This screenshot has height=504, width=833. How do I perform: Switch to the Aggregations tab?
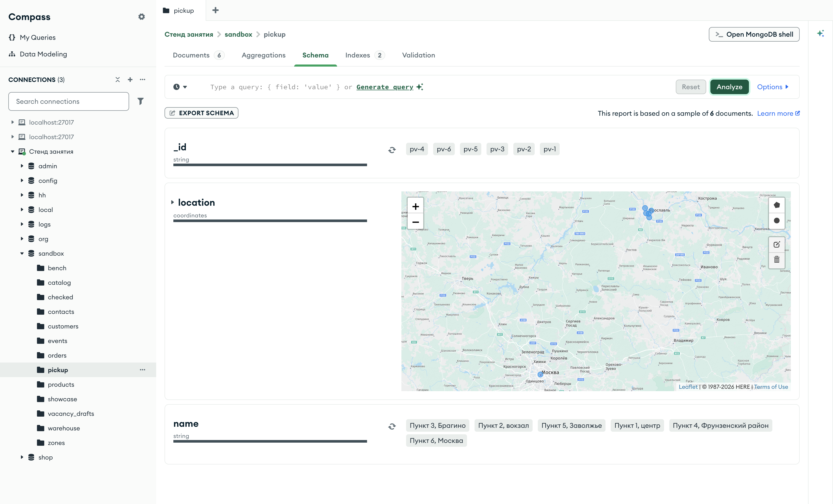click(263, 55)
